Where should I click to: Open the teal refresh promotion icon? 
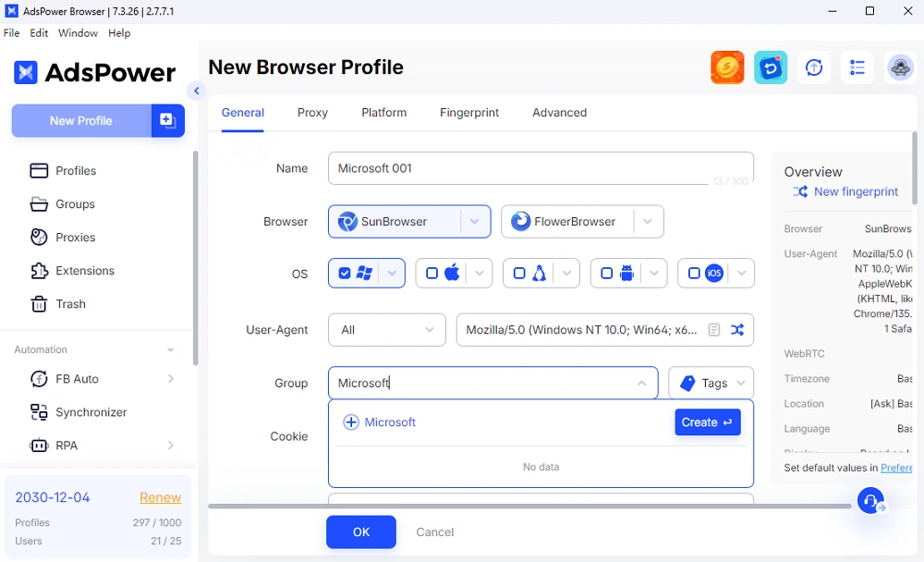[771, 67]
